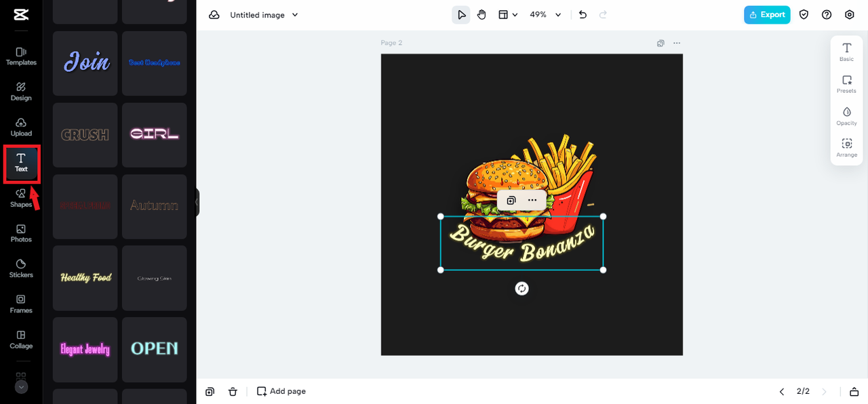Open the Stickers panel
Viewport: 868px width, 404px height.
pos(21,268)
